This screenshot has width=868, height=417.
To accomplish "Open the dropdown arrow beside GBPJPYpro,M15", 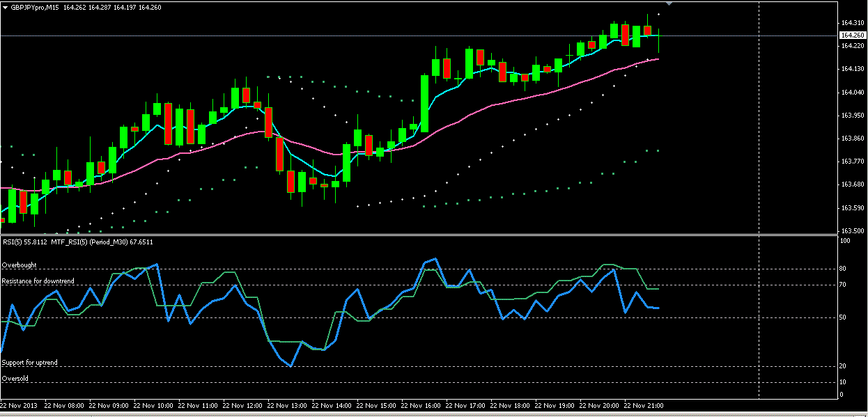I will [5, 7].
